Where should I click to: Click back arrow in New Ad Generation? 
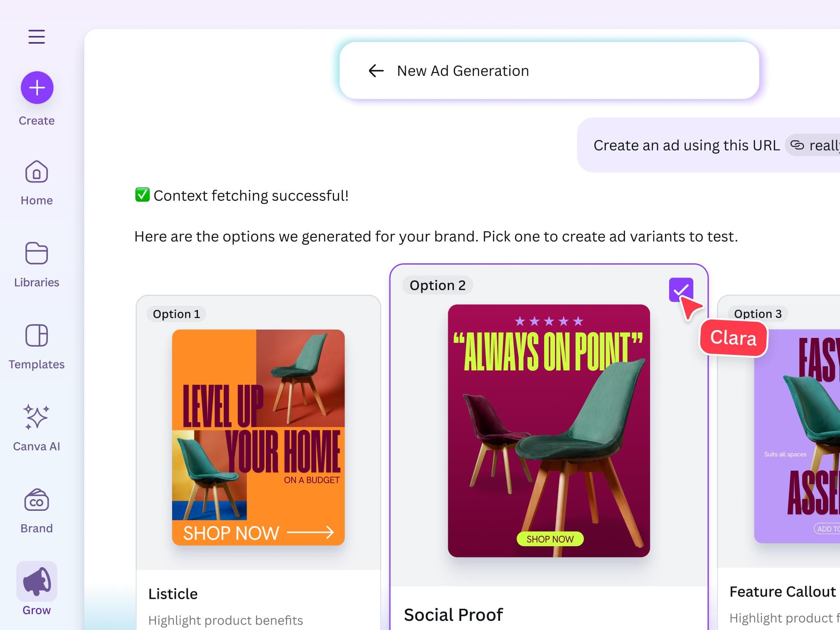(x=376, y=71)
